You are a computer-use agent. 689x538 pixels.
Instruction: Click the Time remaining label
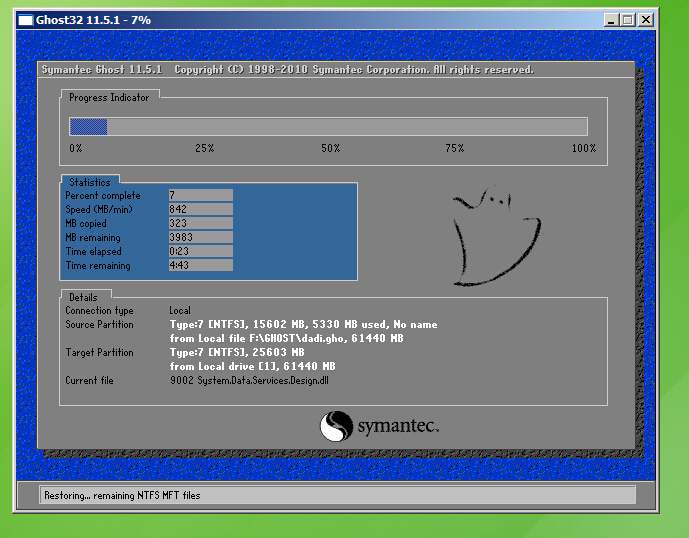98,265
